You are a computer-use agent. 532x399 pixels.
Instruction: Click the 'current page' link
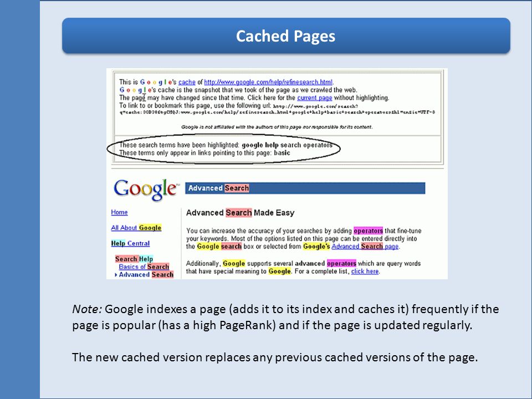315,98
